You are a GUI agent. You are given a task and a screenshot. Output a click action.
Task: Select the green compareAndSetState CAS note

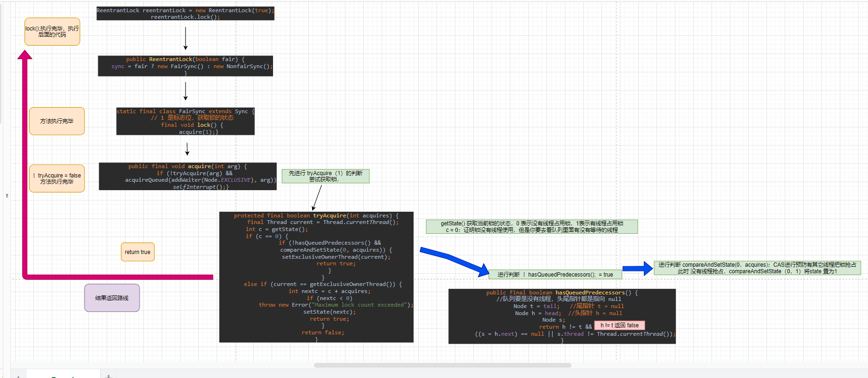[758, 268]
